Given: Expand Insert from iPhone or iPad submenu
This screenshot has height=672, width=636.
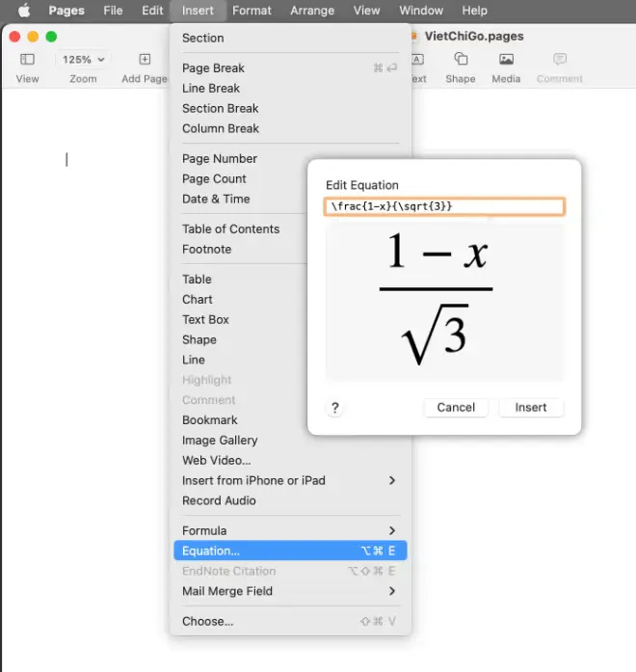Looking at the screenshot, I should click(x=392, y=480).
